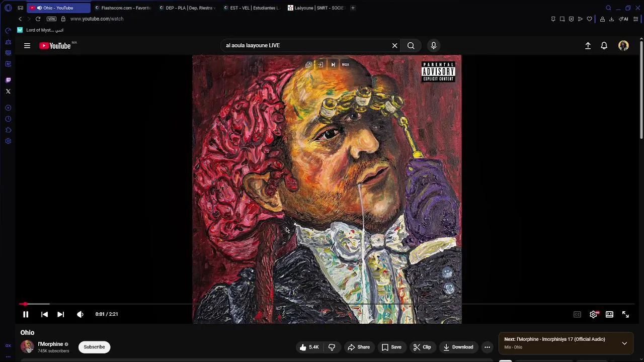Image resolution: width=644 pixels, height=362 pixels.
Task: Switch to the Flashscore.com tab
Action: 123,8
